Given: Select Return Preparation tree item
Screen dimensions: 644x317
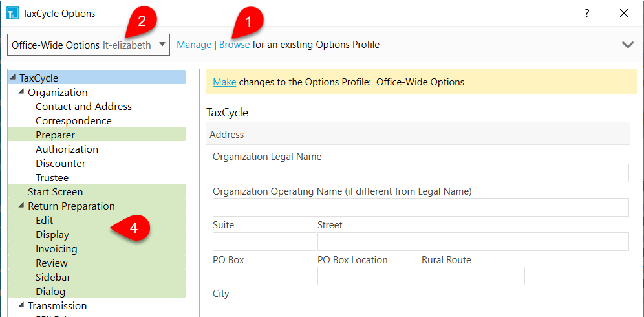Looking at the screenshot, I should 71,206.
